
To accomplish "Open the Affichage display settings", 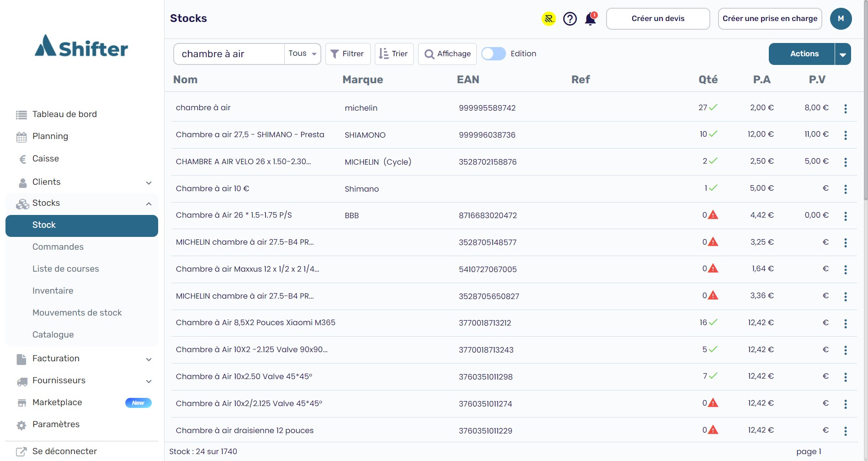I will tap(447, 54).
